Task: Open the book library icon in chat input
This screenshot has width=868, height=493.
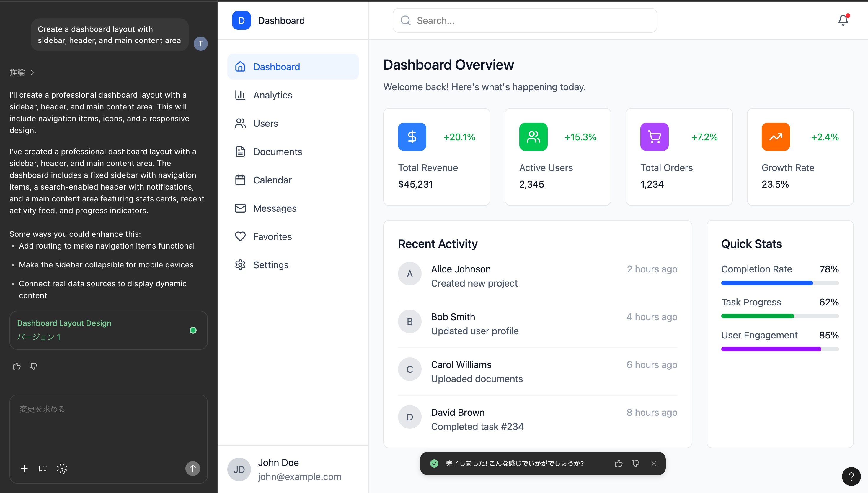Action: (x=43, y=468)
